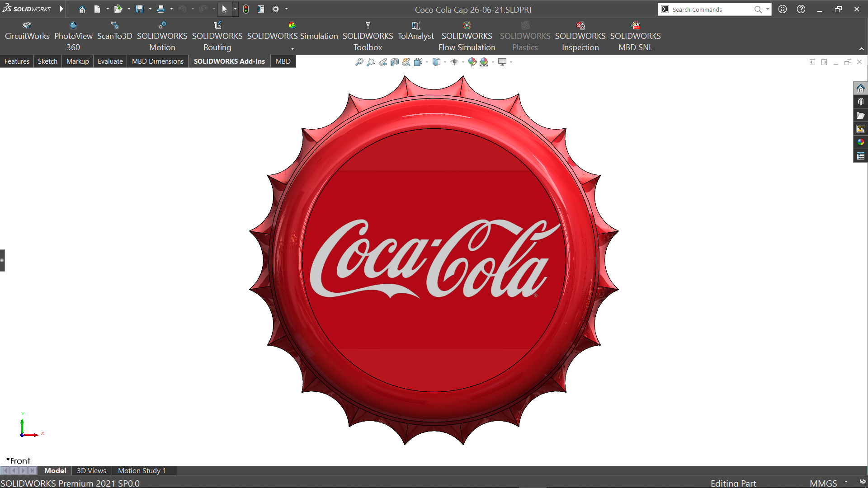868x488 pixels.
Task: Open File Explorer task pane tab
Action: [861, 115]
